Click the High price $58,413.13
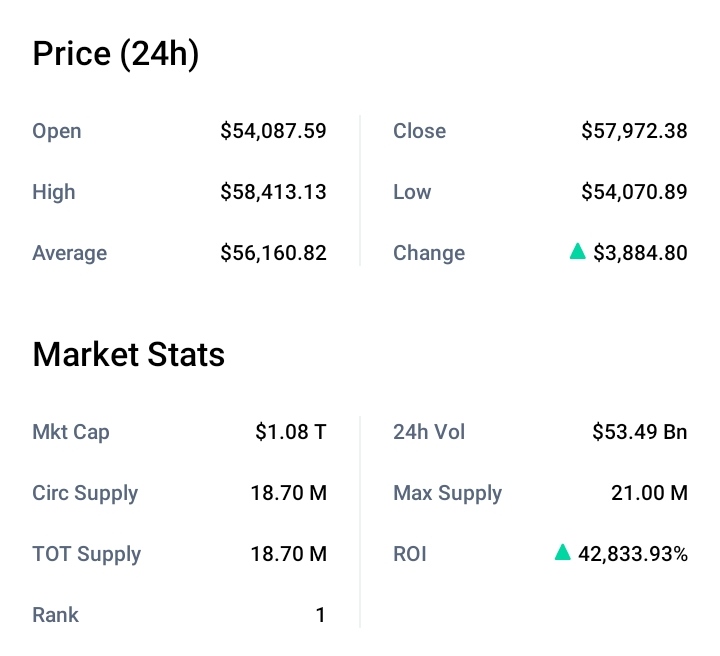 [273, 192]
